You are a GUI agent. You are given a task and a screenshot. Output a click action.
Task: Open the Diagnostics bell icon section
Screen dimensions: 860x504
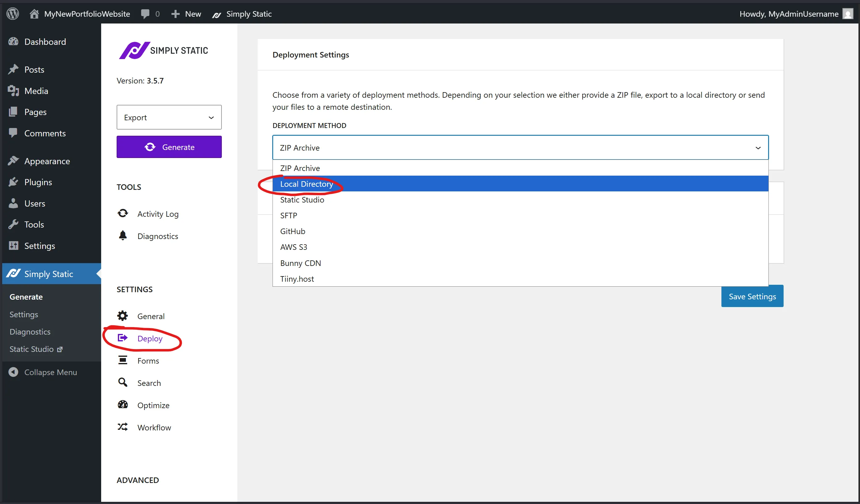(x=158, y=236)
